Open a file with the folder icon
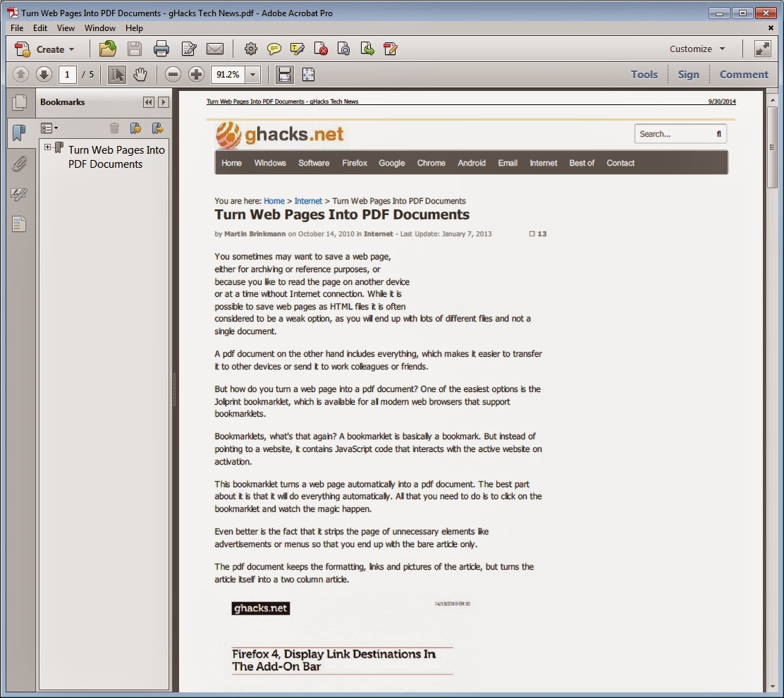 point(107,49)
